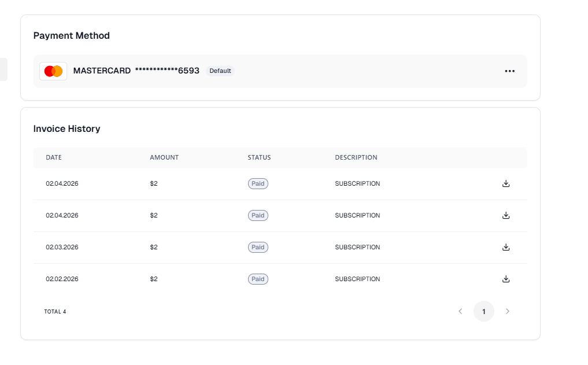Click the Status column header
The height and width of the screenshot is (365, 588).
click(x=259, y=157)
